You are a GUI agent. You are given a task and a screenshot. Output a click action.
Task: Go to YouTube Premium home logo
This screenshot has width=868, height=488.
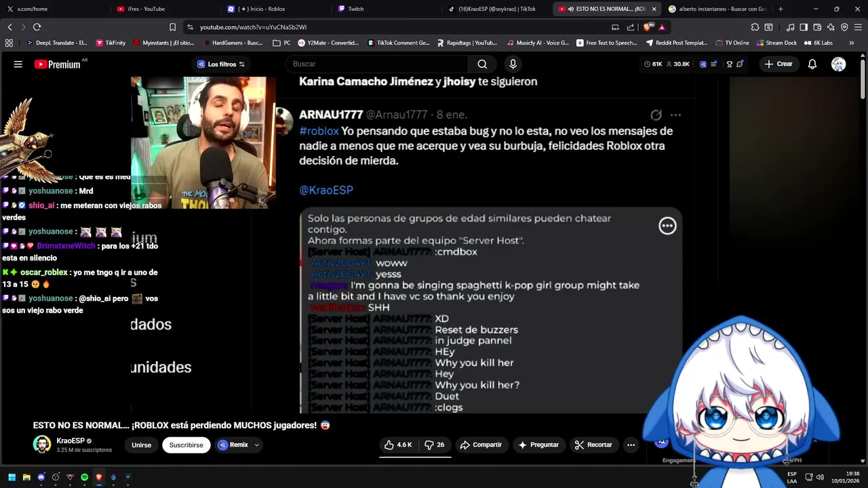pos(58,64)
